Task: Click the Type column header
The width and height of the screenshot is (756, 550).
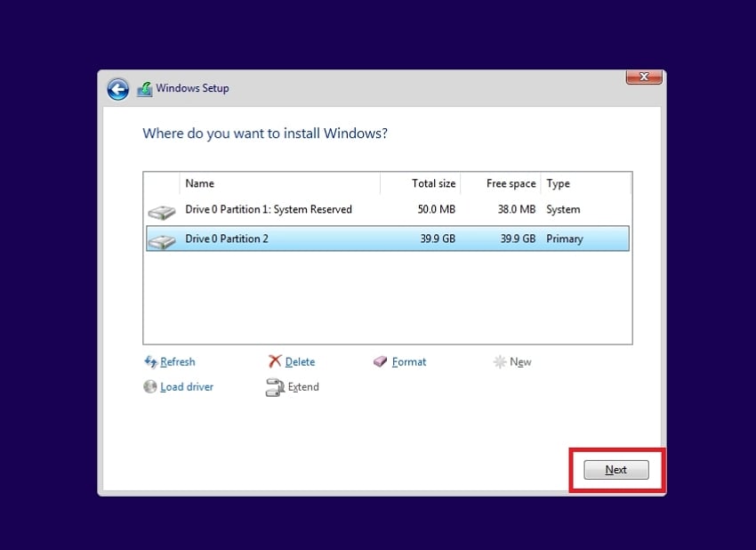Action: click(586, 183)
